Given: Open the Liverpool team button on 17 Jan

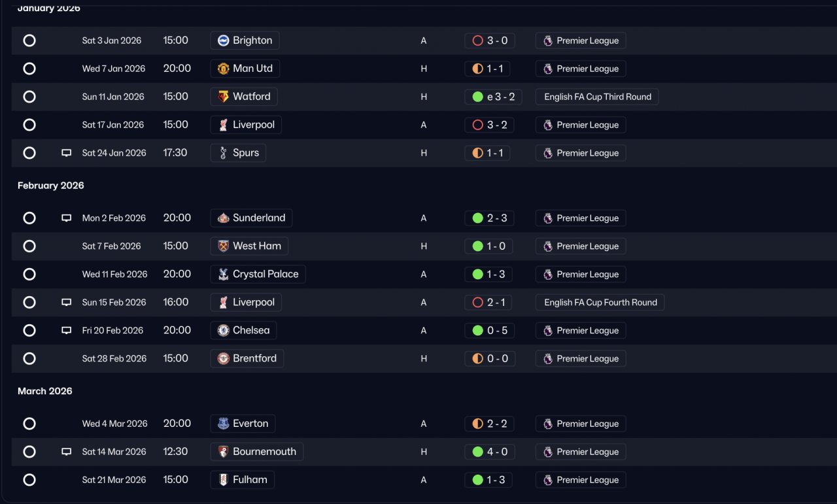Looking at the screenshot, I should click(246, 125).
